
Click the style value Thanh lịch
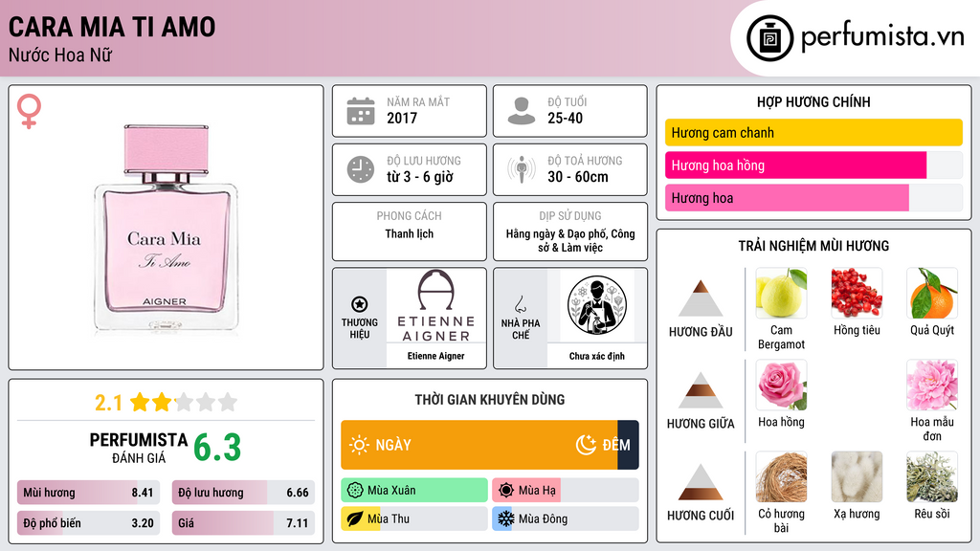409,233
